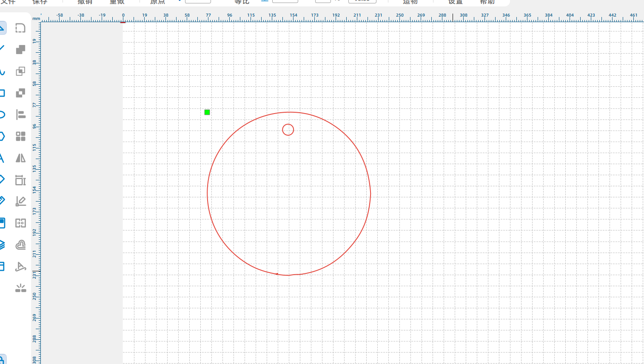Click the compass measure tool icon

(x=20, y=267)
